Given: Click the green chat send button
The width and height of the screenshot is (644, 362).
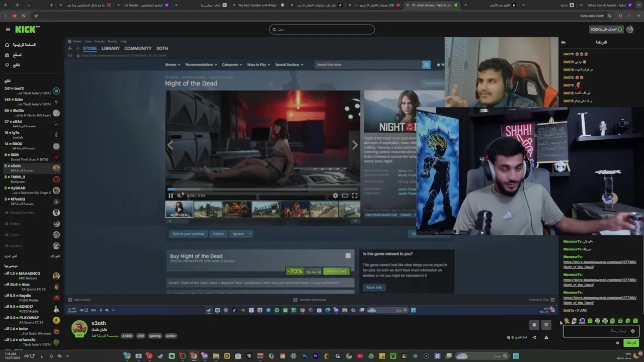Looking at the screenshot, I should [x=631, y=343].
